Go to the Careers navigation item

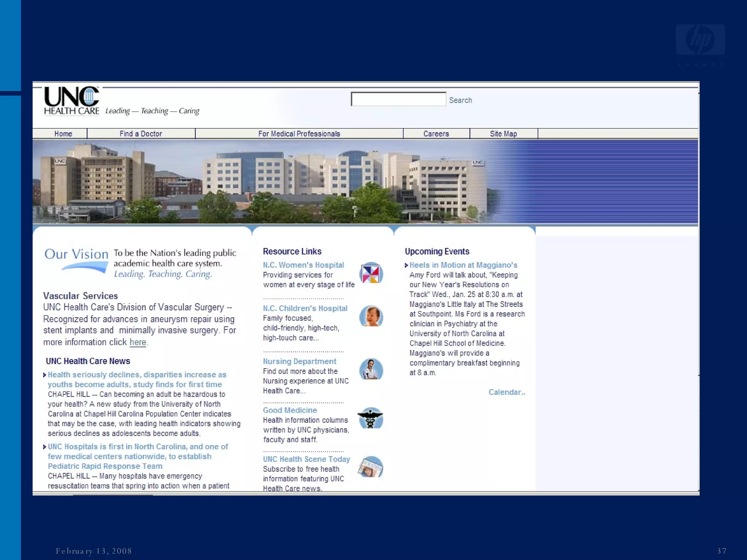coord(436,134)
